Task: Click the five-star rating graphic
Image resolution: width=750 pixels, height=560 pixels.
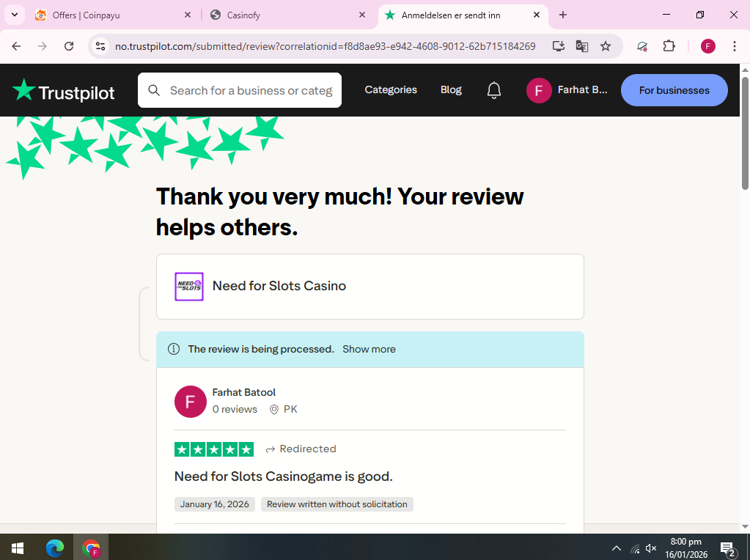Action: pyautogui.click(x=214, y=449)
